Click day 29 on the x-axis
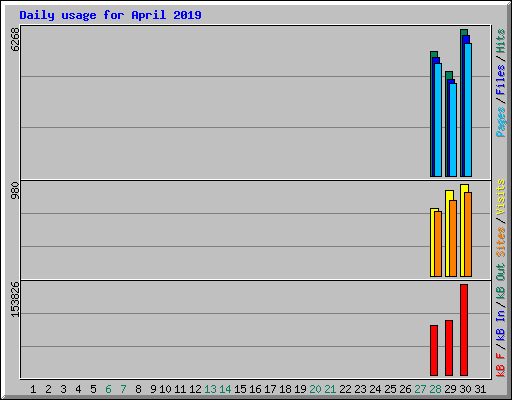Viewport: 512px width, 400px height. point(450,389)
